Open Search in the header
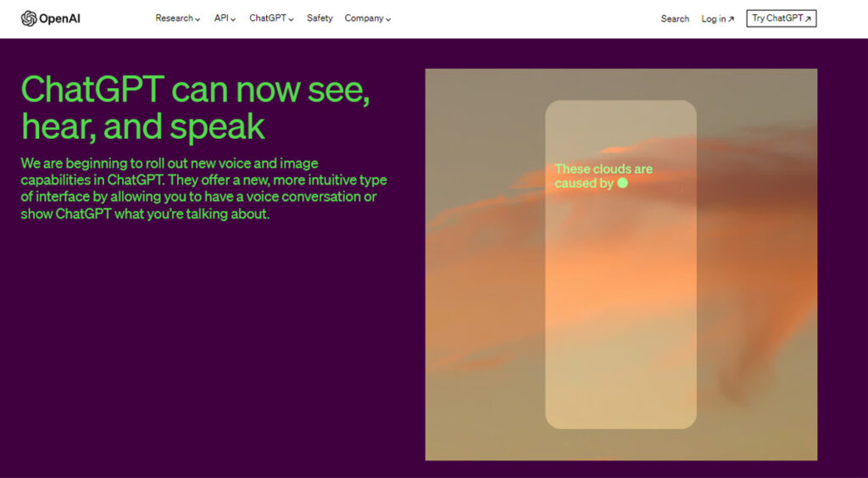 point(675,19)
